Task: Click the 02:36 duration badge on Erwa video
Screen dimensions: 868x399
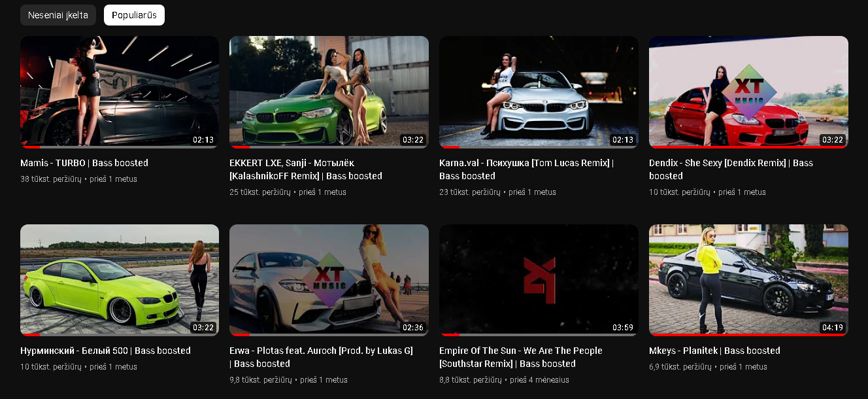Action: (x=413, y=327)
